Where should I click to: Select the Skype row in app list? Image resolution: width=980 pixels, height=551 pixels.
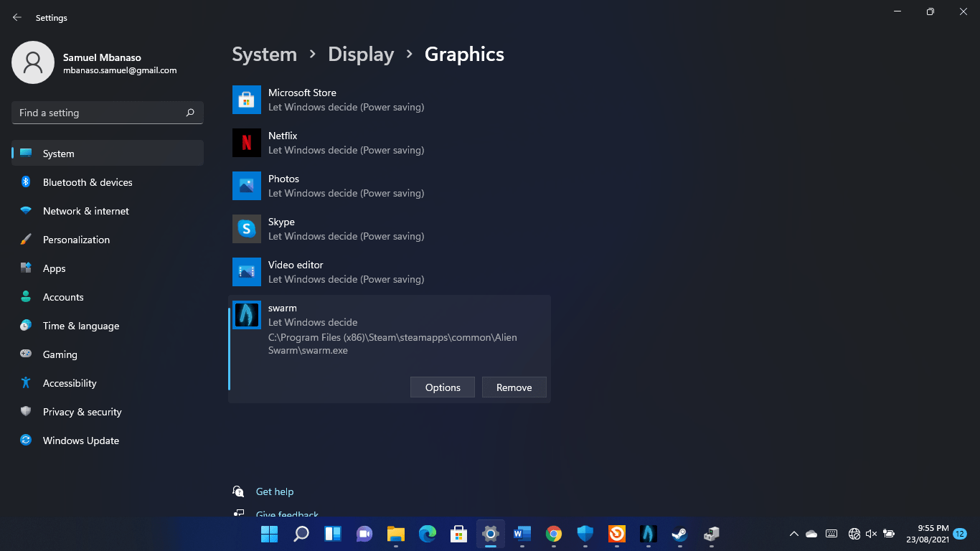[390, 229]
